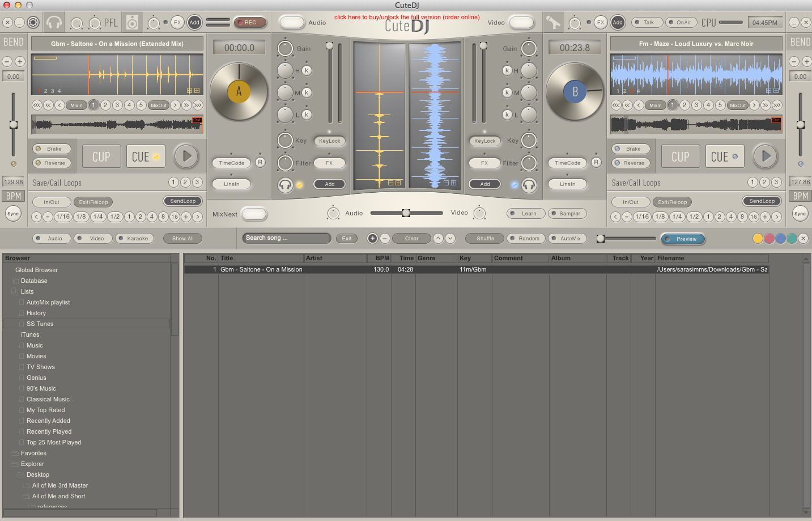The image size is (812, 521).
Task: Toggle the Talk option
Action: (x=646, y=23)
